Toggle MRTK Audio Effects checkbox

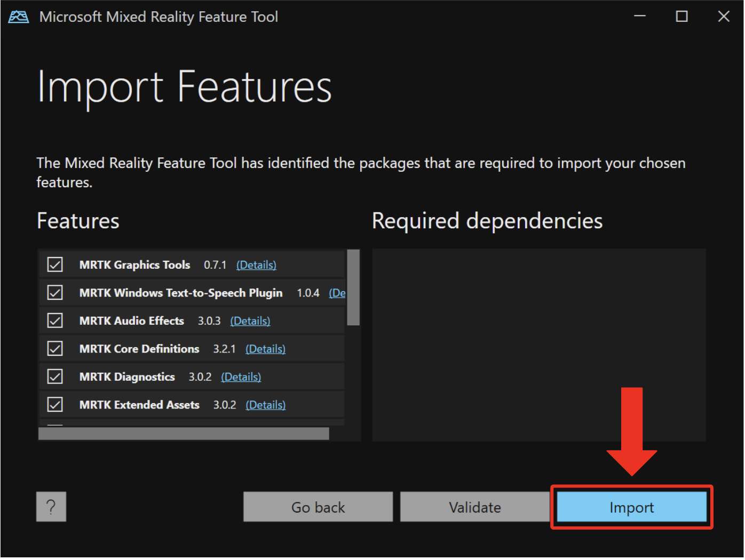[55, 321]
